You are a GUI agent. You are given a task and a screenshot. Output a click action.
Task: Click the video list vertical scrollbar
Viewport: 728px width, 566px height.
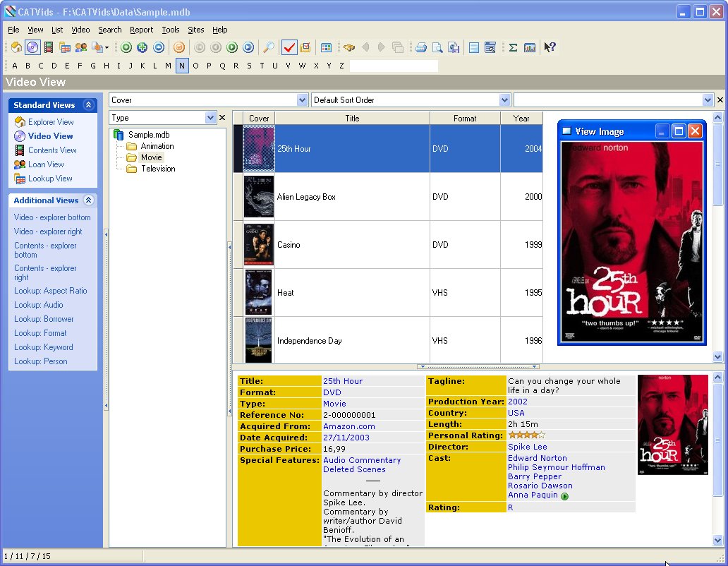click(x=718, y=237)
